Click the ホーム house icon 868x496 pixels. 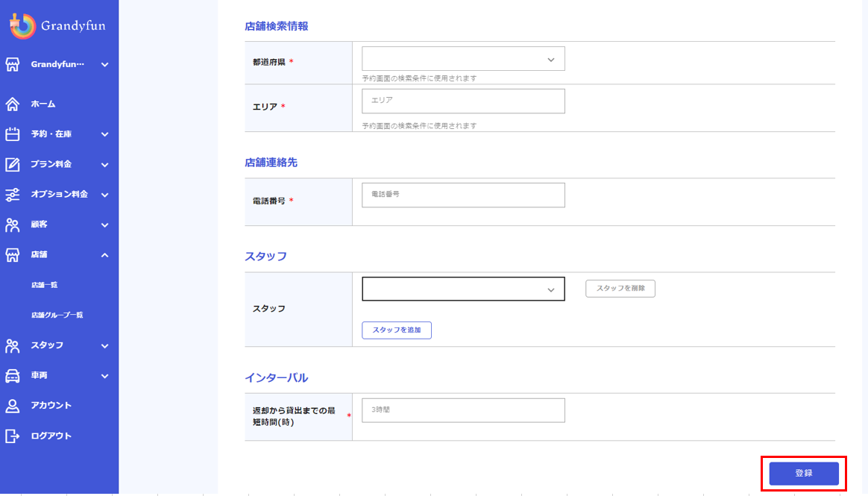[12, 104]
